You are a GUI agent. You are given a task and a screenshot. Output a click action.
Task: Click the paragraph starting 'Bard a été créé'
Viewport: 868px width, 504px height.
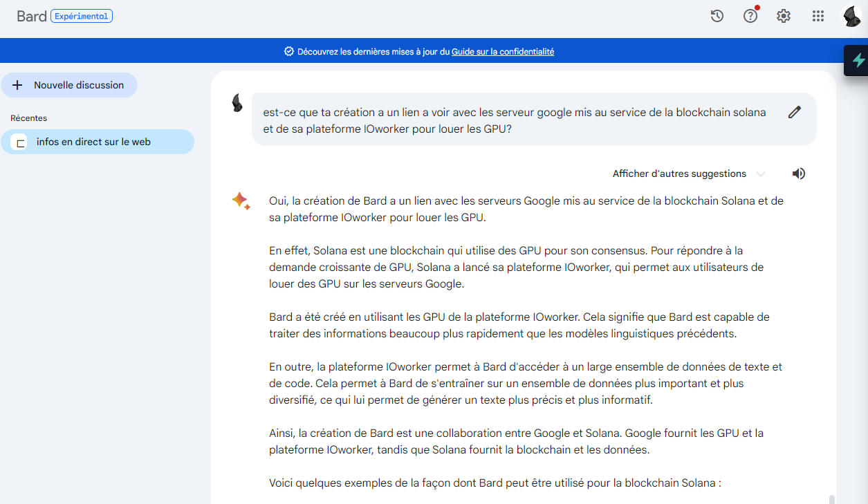519,325
